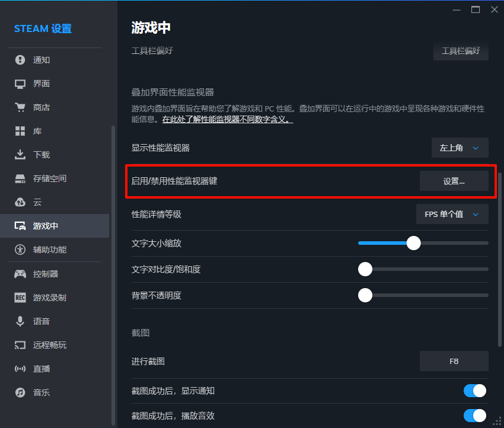Click the 游戏中 page heading
Screen dimensions: 504x428
coord(151,28)
